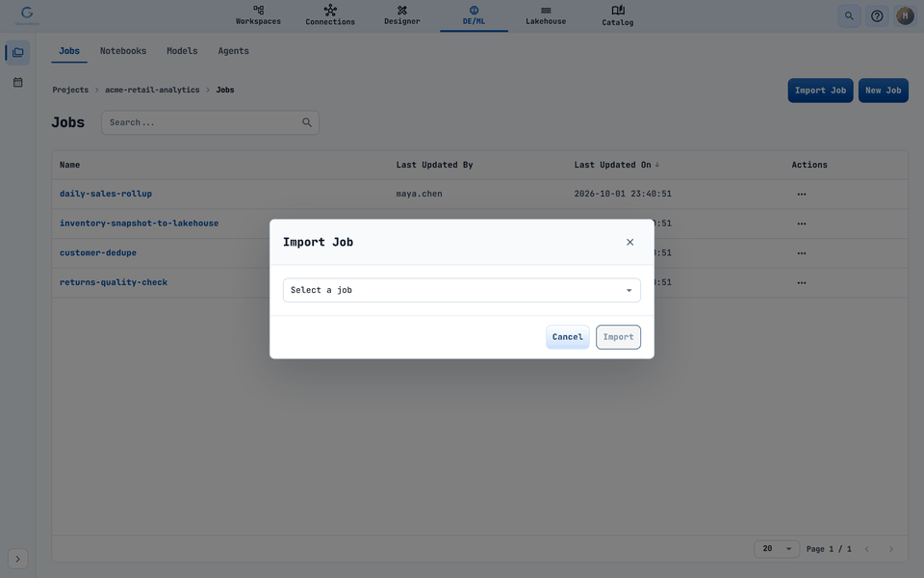Click the maya.chen cell

click(x=419, y=194)
